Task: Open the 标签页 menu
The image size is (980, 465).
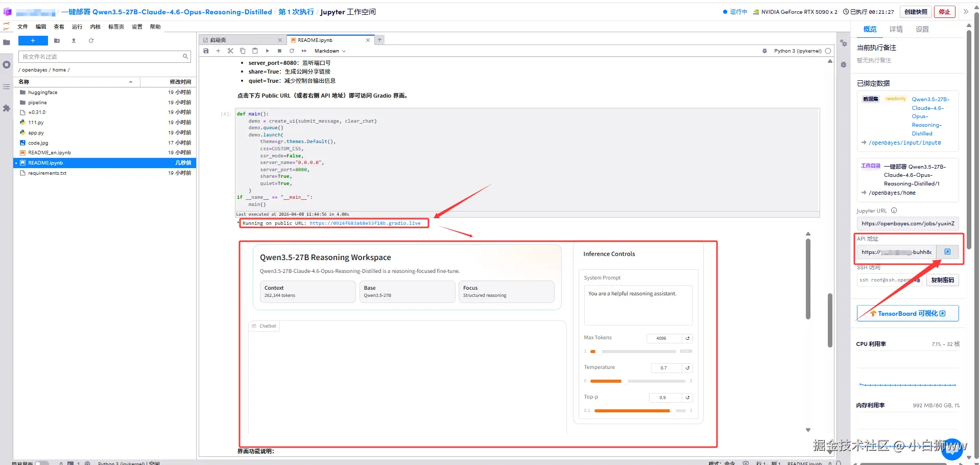Action: [116, 27]
